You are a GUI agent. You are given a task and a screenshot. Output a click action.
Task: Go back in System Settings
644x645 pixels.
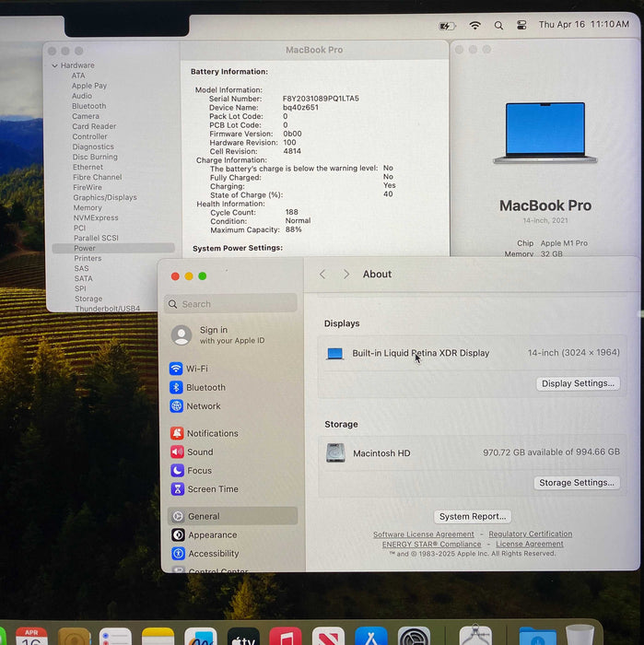[322, 275]
